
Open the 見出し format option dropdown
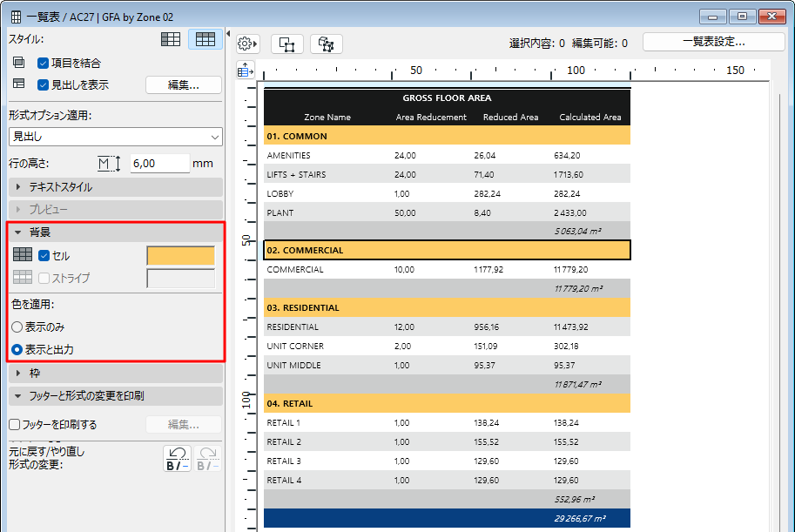click(115, 137)
